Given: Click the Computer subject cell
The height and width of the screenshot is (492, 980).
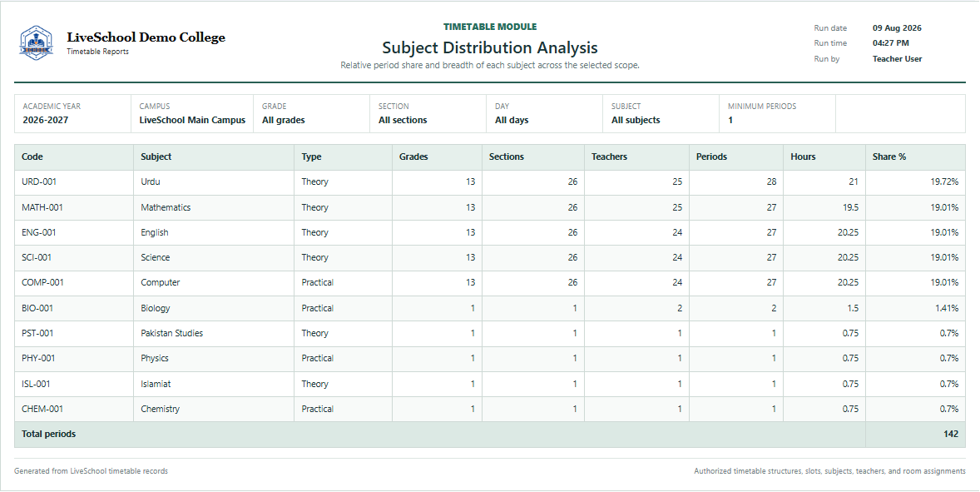Looking at the screenshot, I should [214, 282].
